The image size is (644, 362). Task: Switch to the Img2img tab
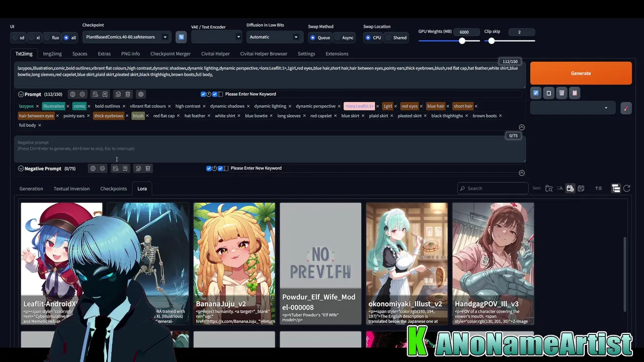[x=52, y=54]
